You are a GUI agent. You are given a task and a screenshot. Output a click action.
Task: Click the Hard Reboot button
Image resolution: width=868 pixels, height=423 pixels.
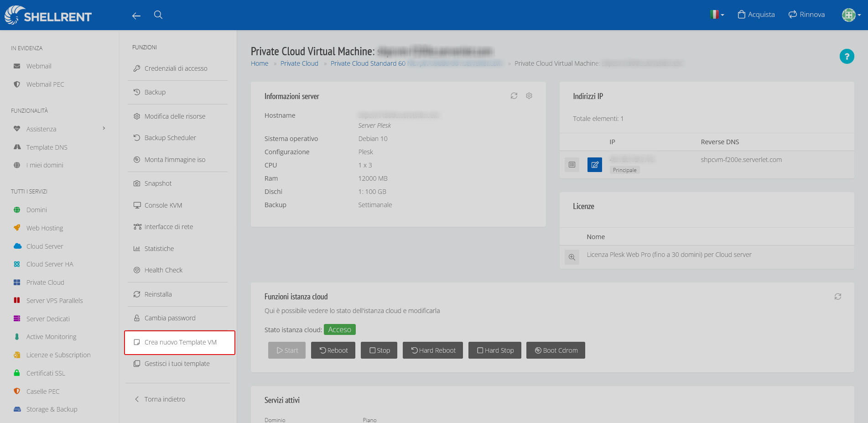(433, 350)
